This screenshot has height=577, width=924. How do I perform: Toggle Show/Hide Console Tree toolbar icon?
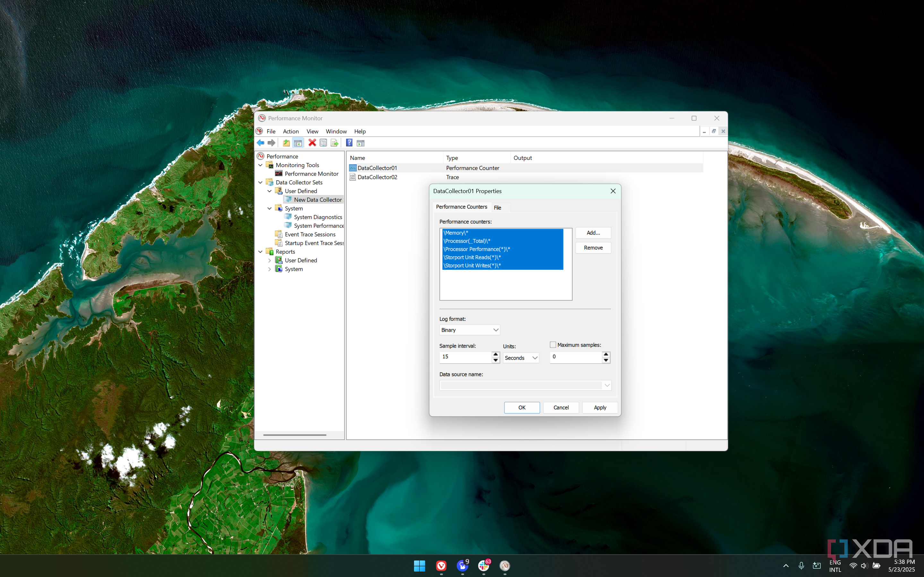point(298,143)
